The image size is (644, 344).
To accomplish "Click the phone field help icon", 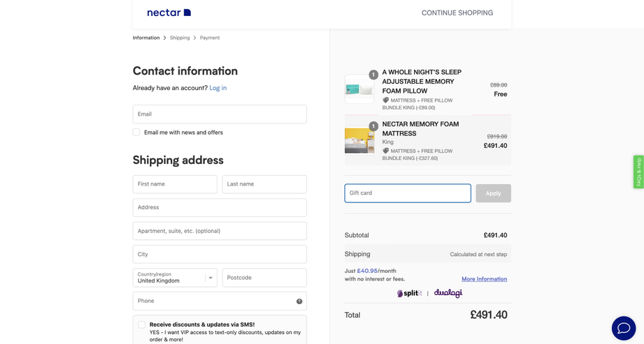I will click(299, 301).
